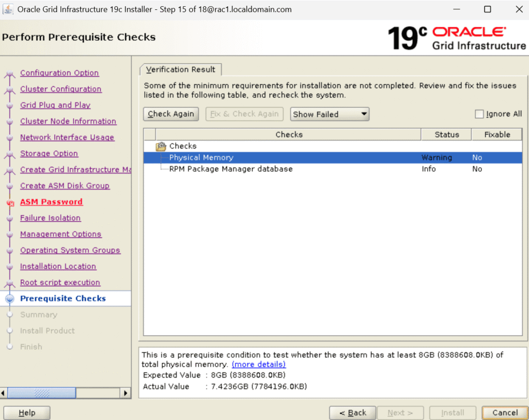This screenshot has height=420, width=529.
Task: Open the Show Failed filter dropdown
Action: (330, 114)
